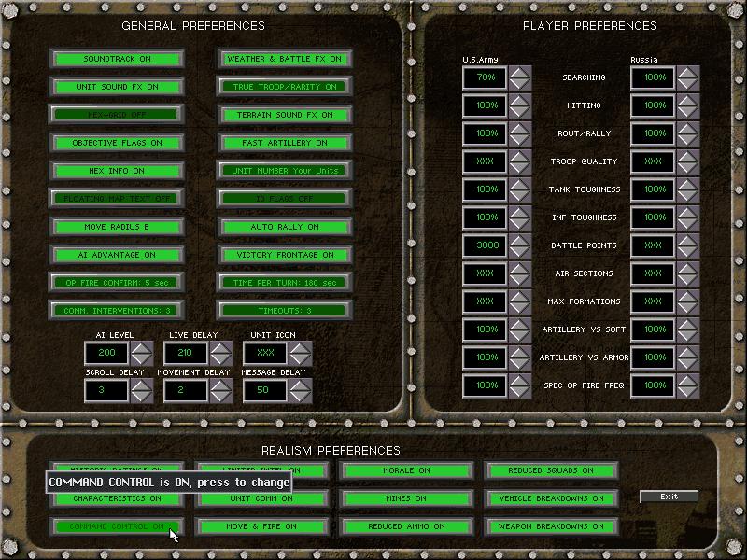
Task: Toggle Command Control ON realism setting
Action: pyautogui.click(x=117, y=526)
